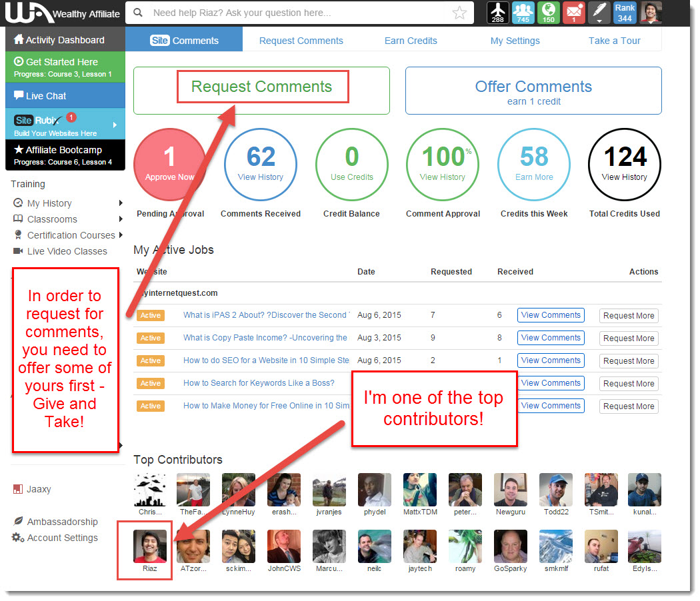Switch to Site Comments tab
This screenshot has height=601, width=700.
click(184, 40)
